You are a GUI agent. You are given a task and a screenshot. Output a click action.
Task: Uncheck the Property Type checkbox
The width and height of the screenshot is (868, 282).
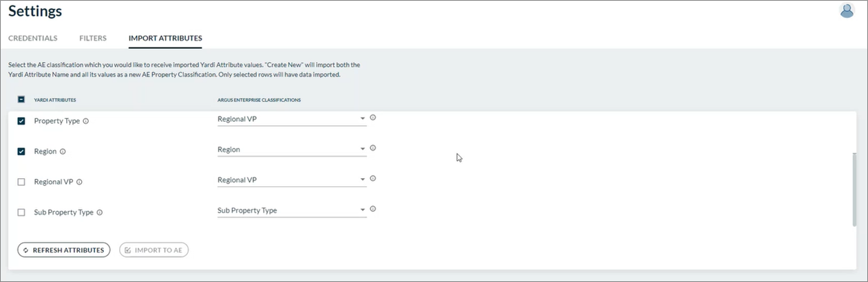tap(21, 121)
